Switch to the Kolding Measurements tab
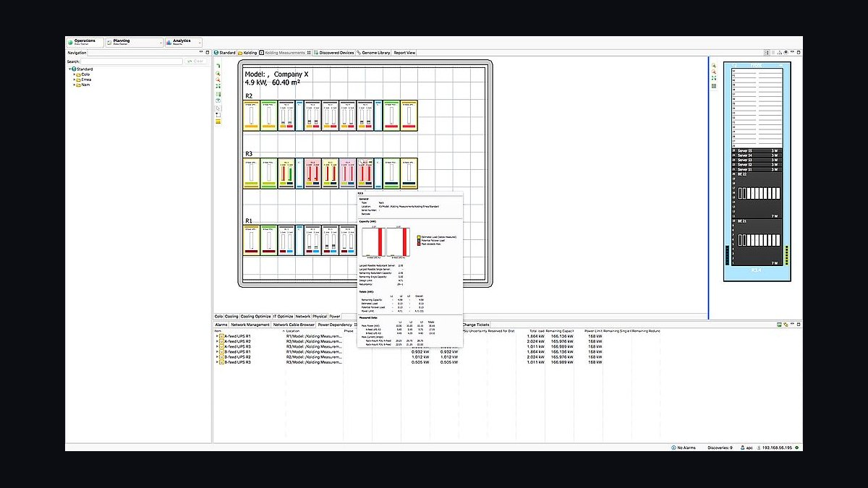The height and width of the screenshot is (488, 868). pyautogui.click(x=285, y=53)
